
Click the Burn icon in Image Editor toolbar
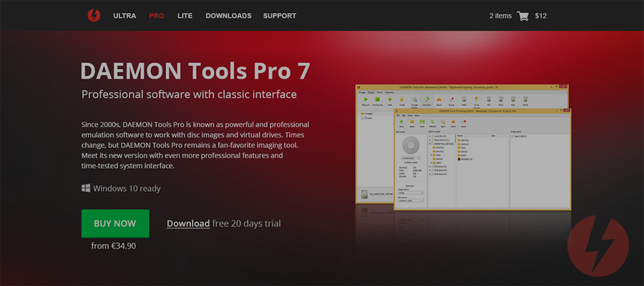pyautogui.click(x=454, y=123)
